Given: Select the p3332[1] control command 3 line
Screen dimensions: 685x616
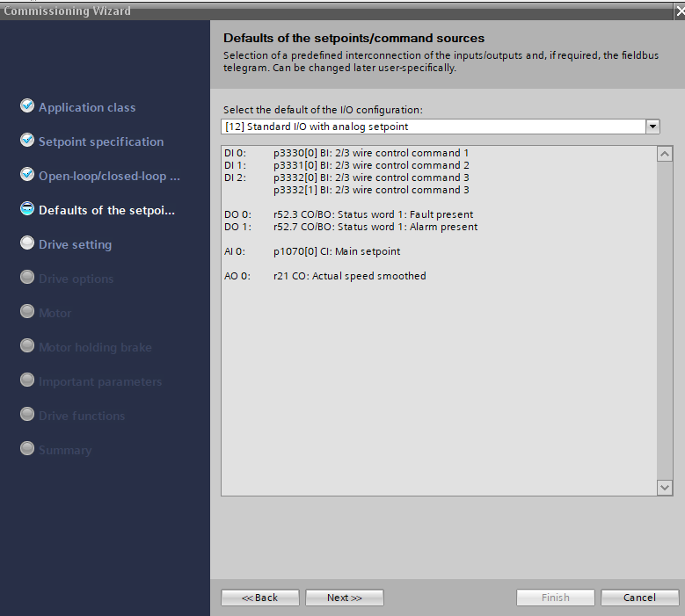Looking at the screenshot, I should point(371,190).
